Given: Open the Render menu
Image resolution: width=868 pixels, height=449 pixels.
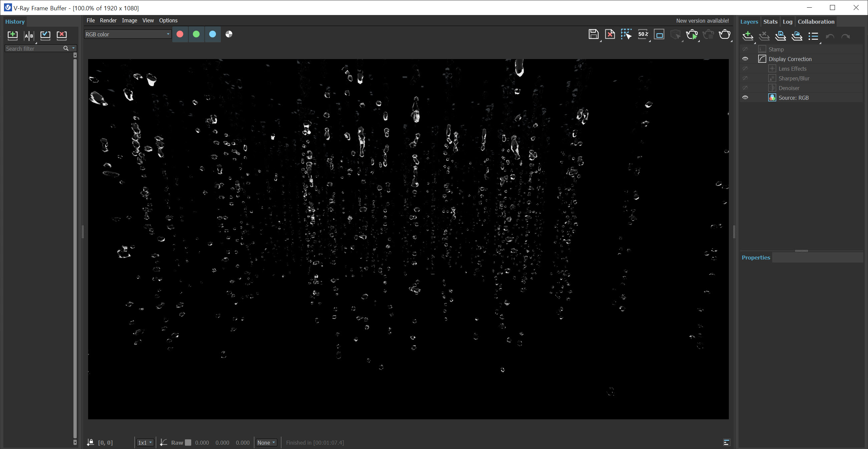Looking at the screenshot, I should pos(108,21).
